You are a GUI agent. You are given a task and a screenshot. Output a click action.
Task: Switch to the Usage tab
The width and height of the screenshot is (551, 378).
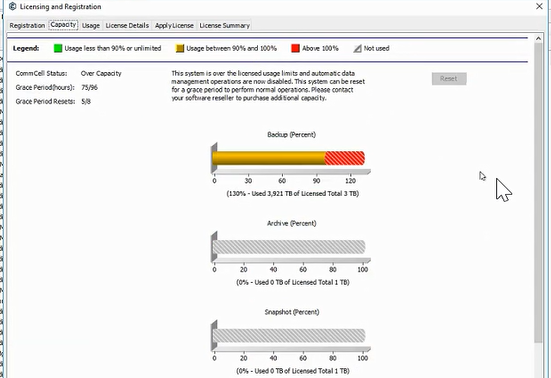pos(91,25)
